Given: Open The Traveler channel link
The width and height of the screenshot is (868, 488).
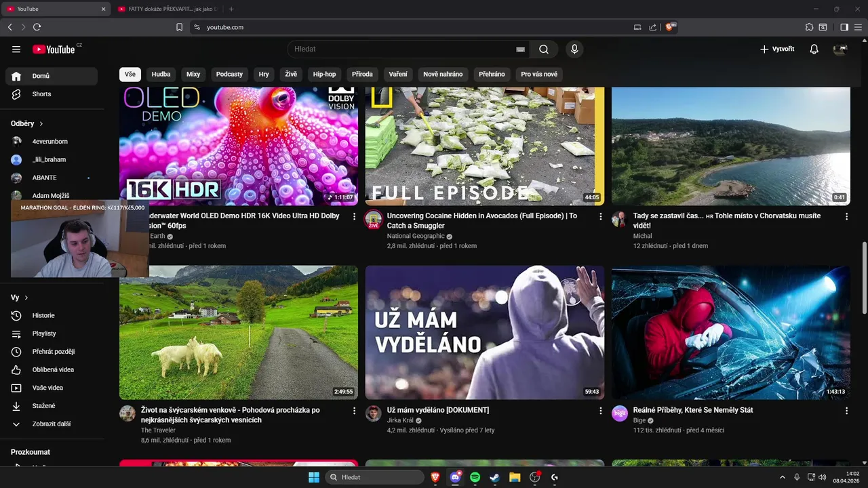Looking at the screenshot, I should pos(158,430).
